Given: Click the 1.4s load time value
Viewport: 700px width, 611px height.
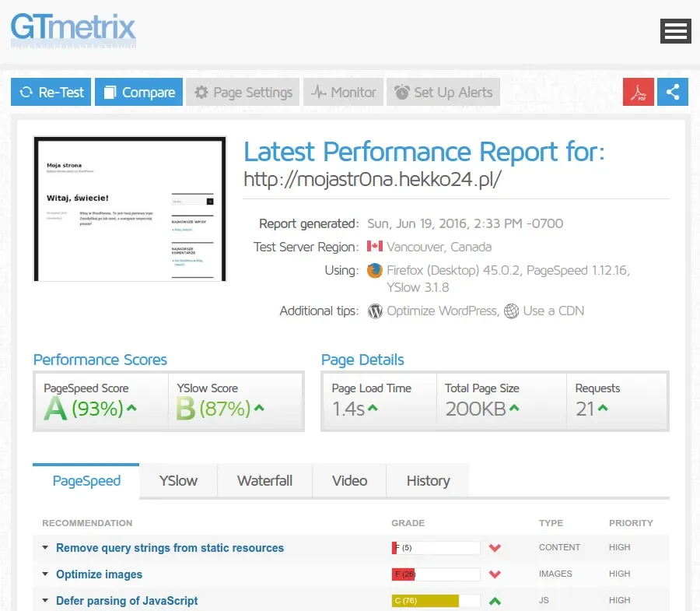Looking at the screenshot, I should [x=348, y=409].
